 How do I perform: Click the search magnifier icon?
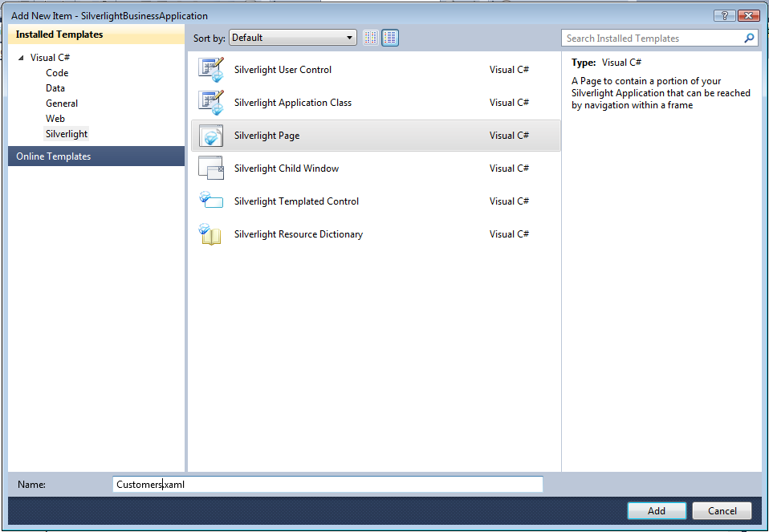click(748, 38)
